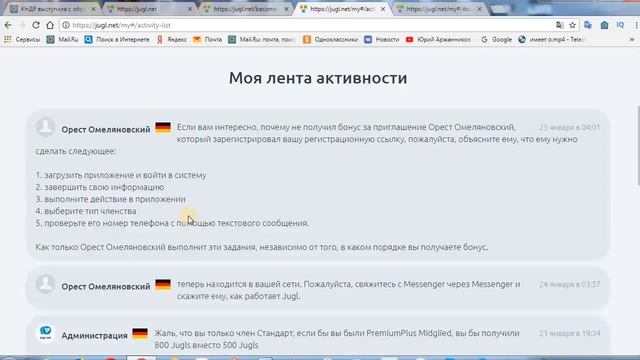Open the Google Translate extension icon
The width and height of the screenshot is (640, 360).
click(x=588, y=25)
